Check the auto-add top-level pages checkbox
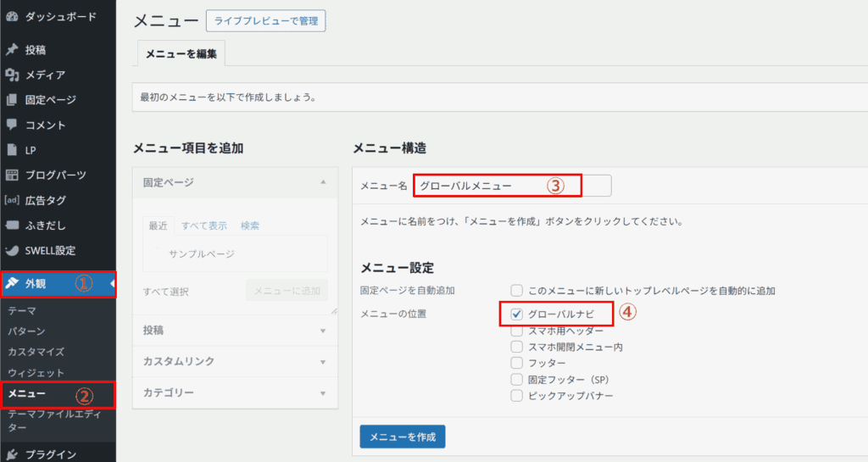This screenshot has height=462, width=868. point(517,291)
